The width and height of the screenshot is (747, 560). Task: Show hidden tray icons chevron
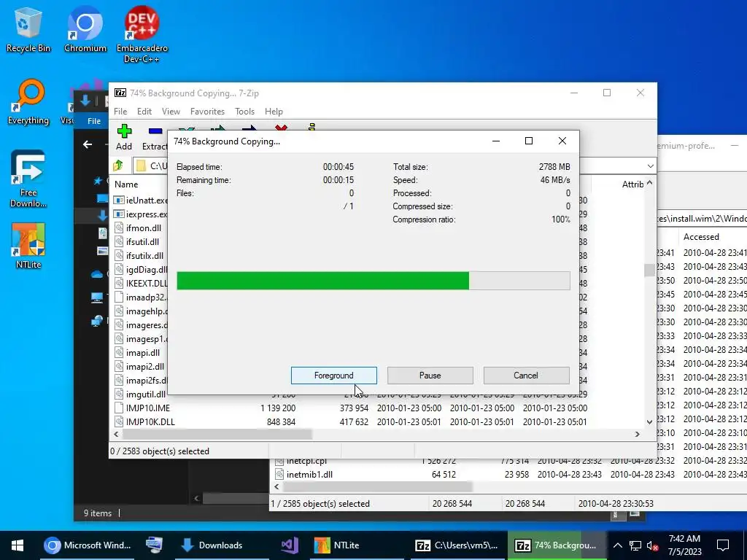click(617, 545)
